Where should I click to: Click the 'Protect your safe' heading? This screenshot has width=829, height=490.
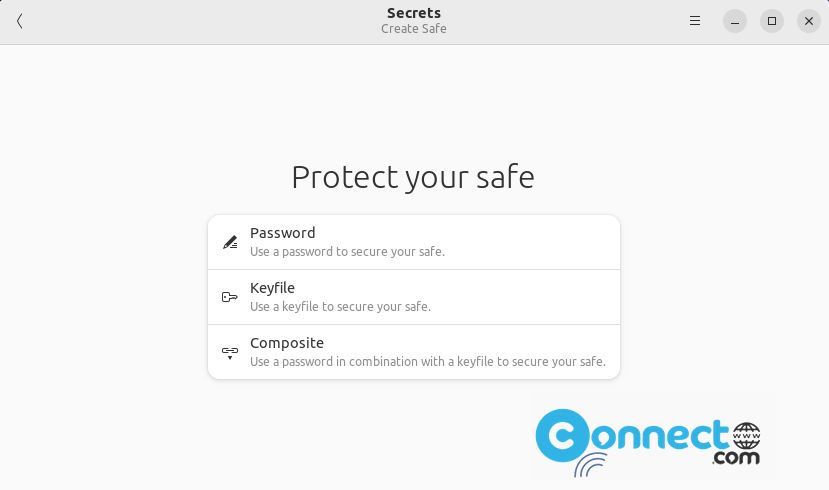click(x=413, y=177)
